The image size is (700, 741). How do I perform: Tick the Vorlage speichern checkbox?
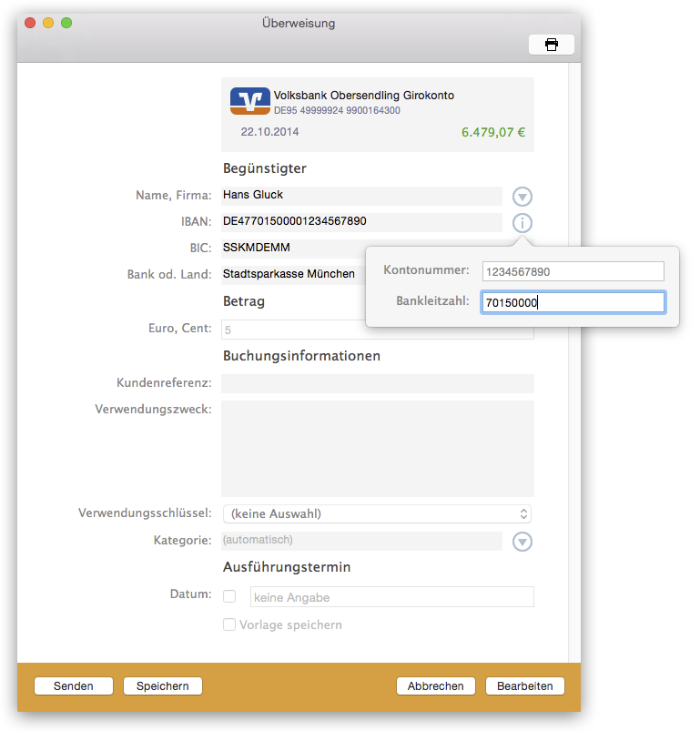229,625
